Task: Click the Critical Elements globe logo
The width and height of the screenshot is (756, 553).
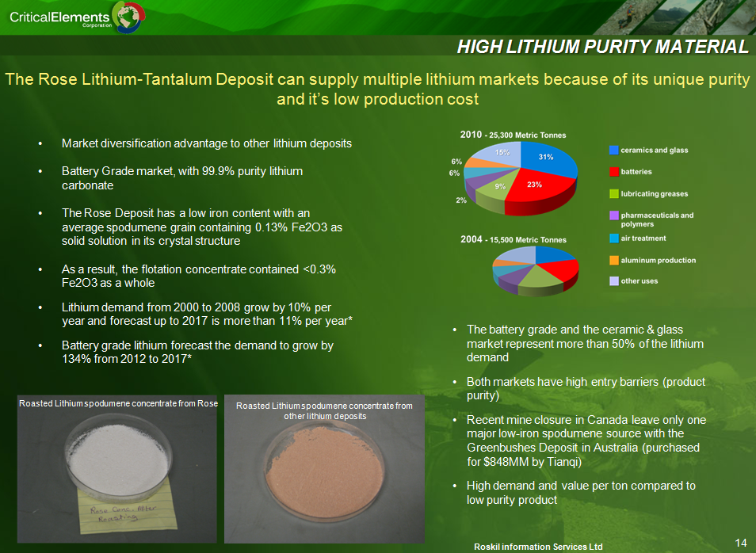Action: click(x=128, y=17)
